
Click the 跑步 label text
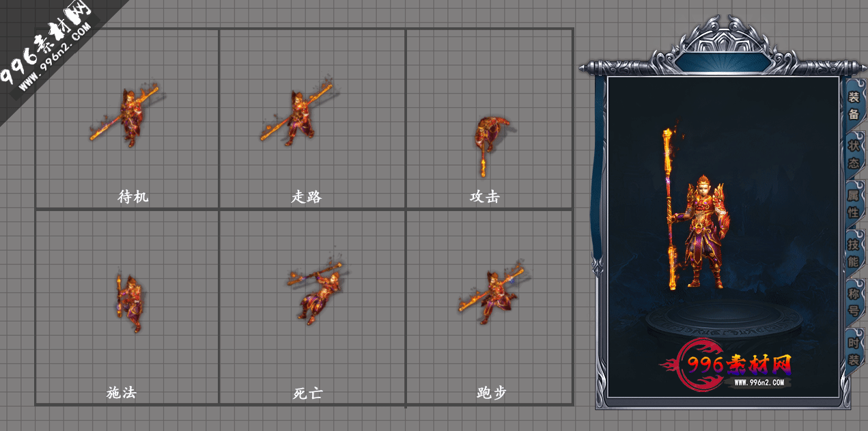pyautogui.click(x=492, y=393)
